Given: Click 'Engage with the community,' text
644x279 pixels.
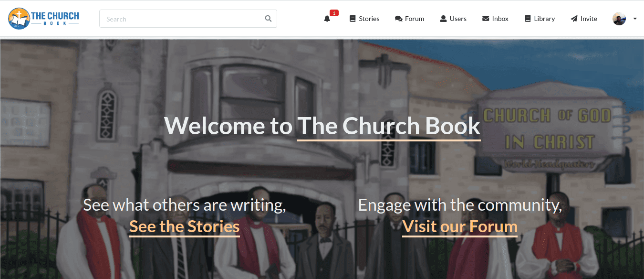Looking at the screenshot, I should point(460,205).
